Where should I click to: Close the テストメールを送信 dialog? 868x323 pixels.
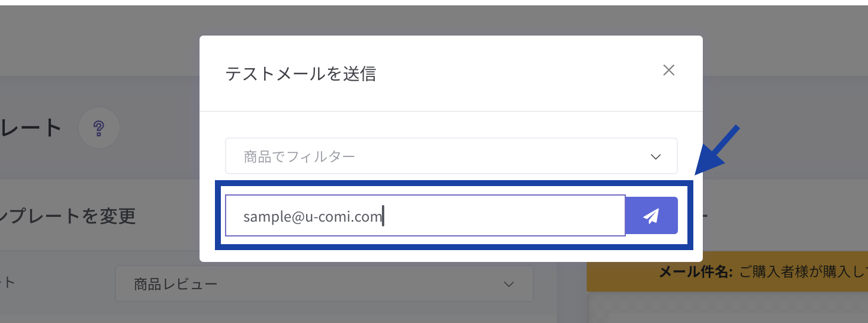click(x=668, y=71)
